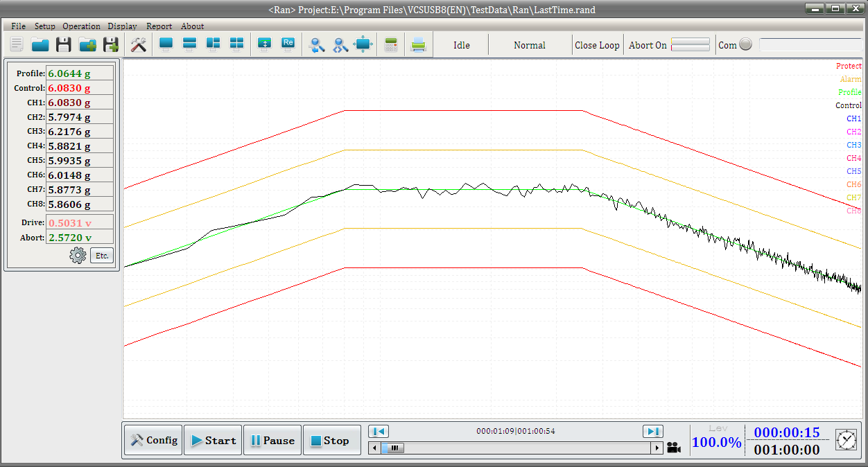
Task: Print using the printer icon
Action: click(x=418, y=45)
